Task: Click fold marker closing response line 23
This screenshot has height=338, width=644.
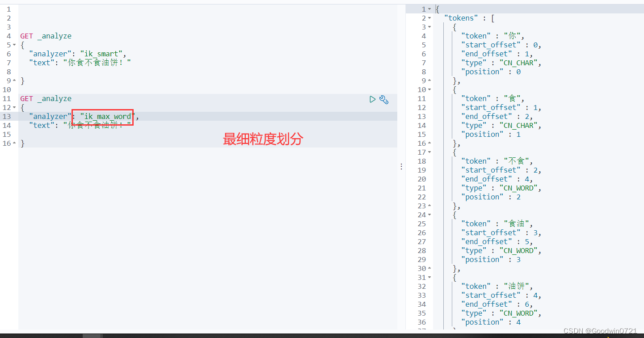Action: tap(429, 206)
